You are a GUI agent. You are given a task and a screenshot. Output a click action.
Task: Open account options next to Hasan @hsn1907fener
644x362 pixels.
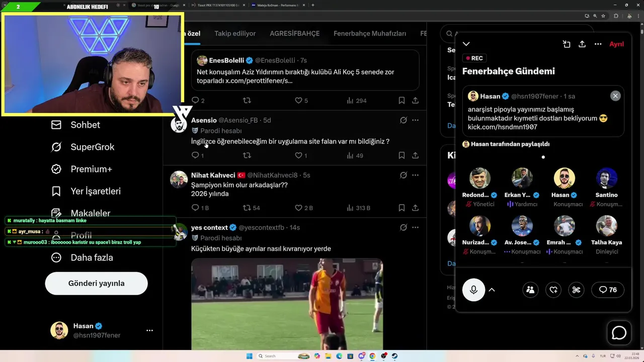click(149, 330)
